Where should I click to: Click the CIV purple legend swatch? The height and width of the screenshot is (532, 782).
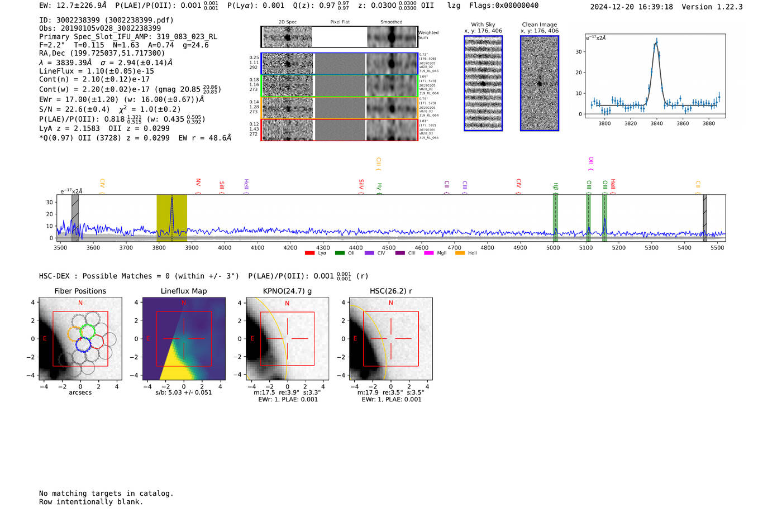coord(369,253)
